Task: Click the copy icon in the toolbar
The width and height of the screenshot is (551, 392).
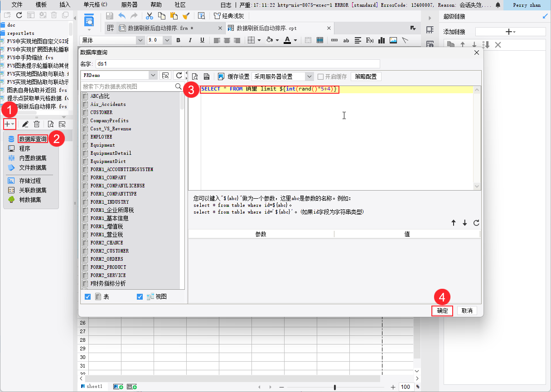Action: [x=162, y=16]
